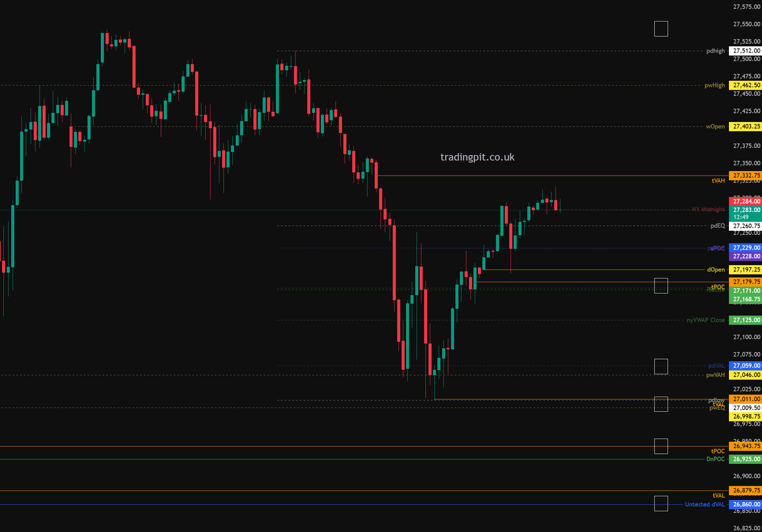Click the 27,550.00 axis tick

[x=747, y=24]
